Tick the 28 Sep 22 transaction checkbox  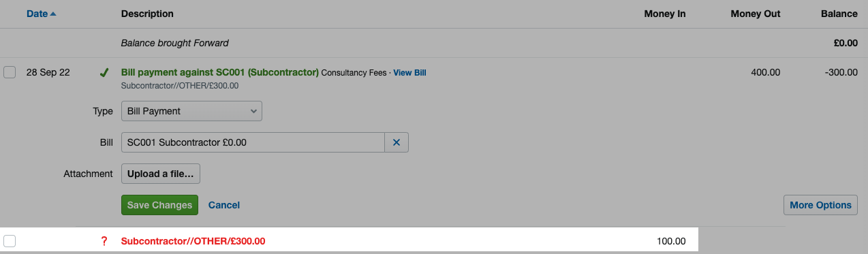click(10, 72)
